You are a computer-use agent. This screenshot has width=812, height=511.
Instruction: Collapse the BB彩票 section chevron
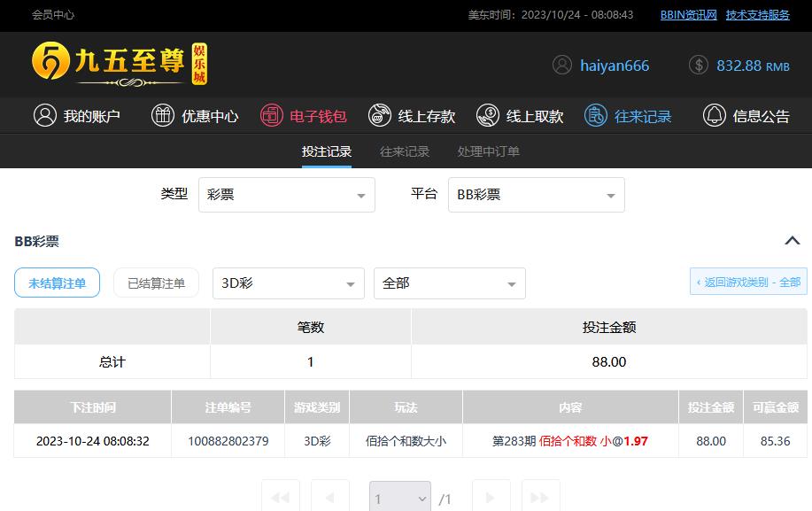(793, 241)
